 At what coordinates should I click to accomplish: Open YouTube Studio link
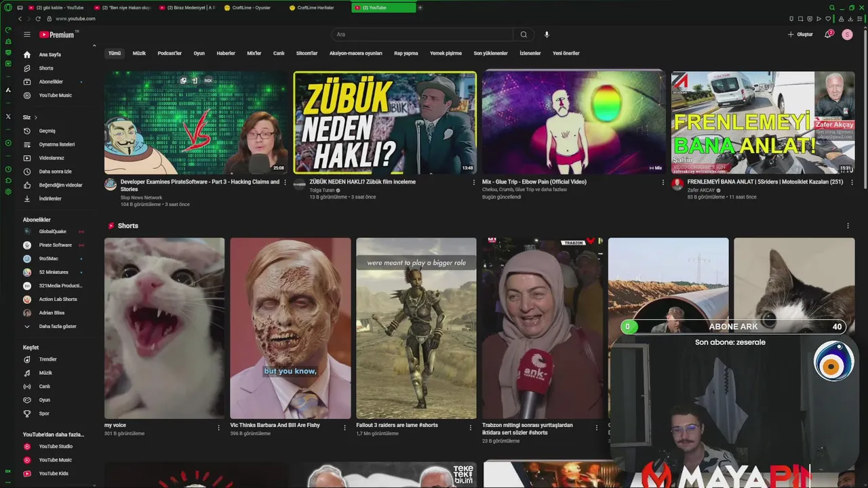(x=56, y=447)
